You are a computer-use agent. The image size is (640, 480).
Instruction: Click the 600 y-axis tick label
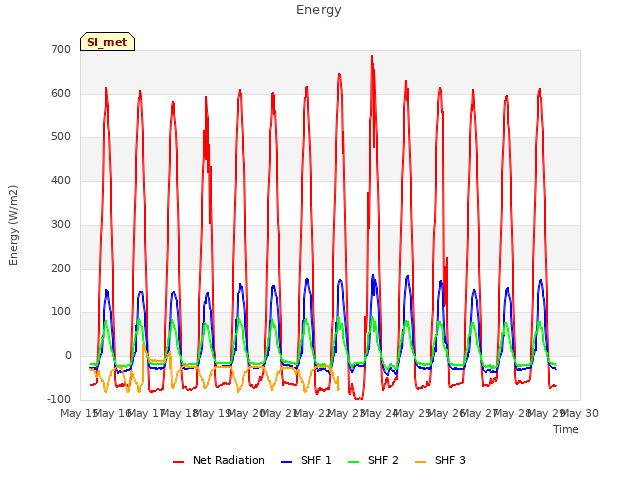(61, 93)
